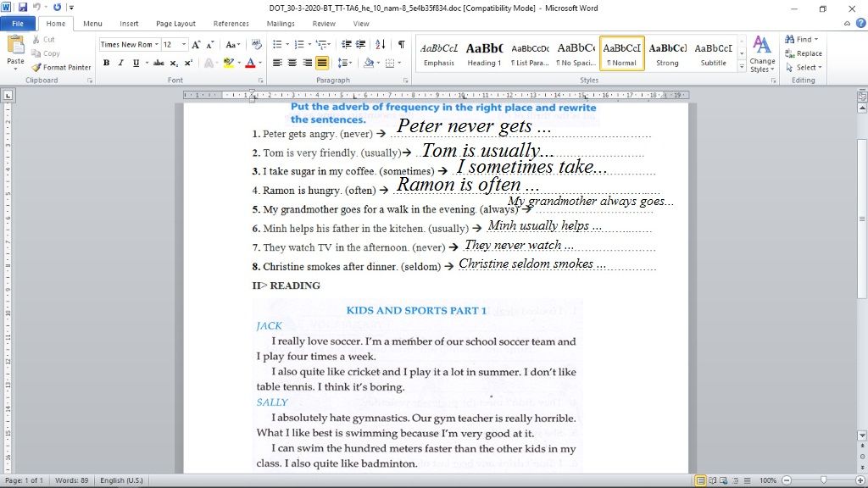The image size is (868, 488).
Task: Switch to Print Layout view in status bar
Action: click(x=700, y=481)
